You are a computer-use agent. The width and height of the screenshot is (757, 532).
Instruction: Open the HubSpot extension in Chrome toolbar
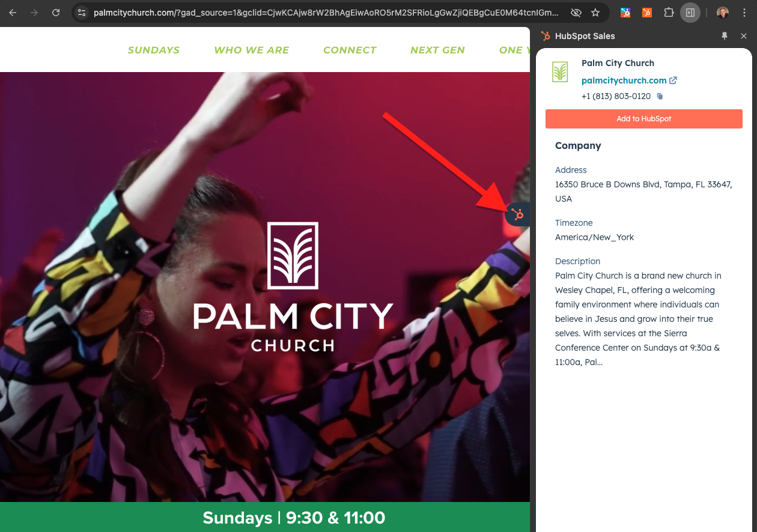pos(647,12)
